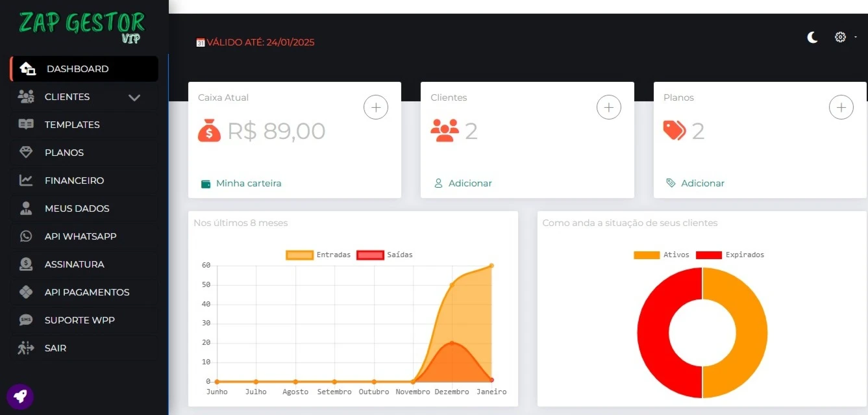This screenshot has height=415, width=868.
Task: Click the Setembro axis label
Action: (334, 392)
